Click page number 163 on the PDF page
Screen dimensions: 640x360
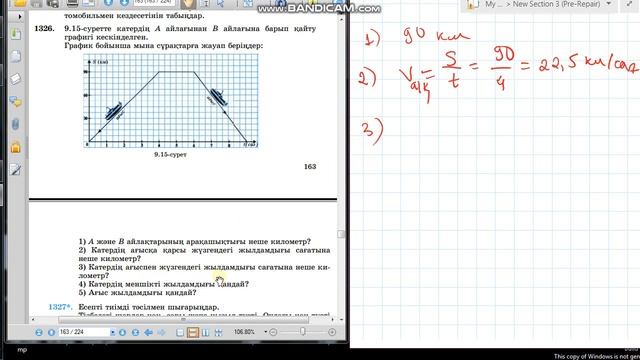pyautogui.click(x=310, y=167)
